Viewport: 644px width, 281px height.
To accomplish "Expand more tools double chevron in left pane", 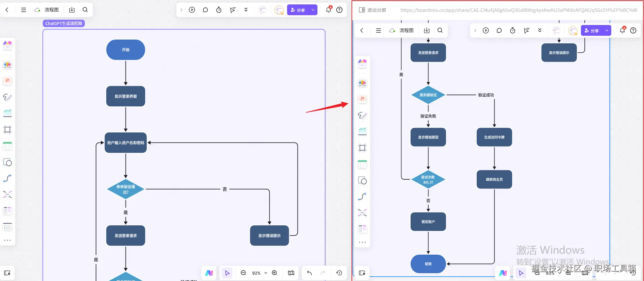I will tap(246, 10).
